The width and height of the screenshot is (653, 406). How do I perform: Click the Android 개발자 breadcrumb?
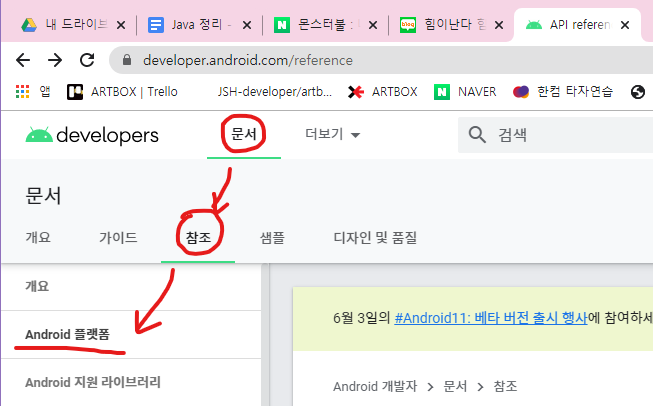(375, 386)
